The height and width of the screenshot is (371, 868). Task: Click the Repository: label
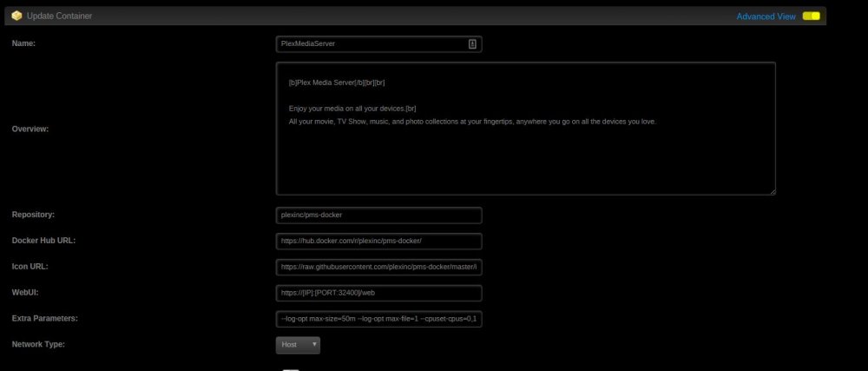(x=33, y=215)
